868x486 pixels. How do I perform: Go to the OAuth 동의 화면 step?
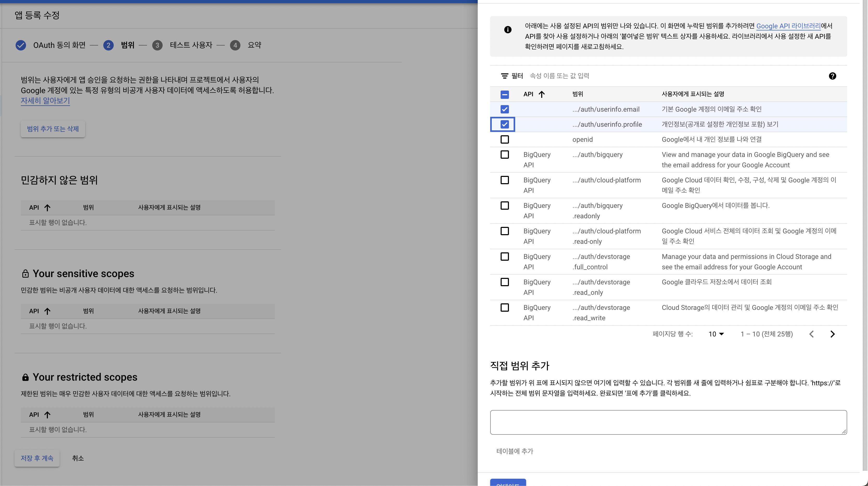click(59, 45)
